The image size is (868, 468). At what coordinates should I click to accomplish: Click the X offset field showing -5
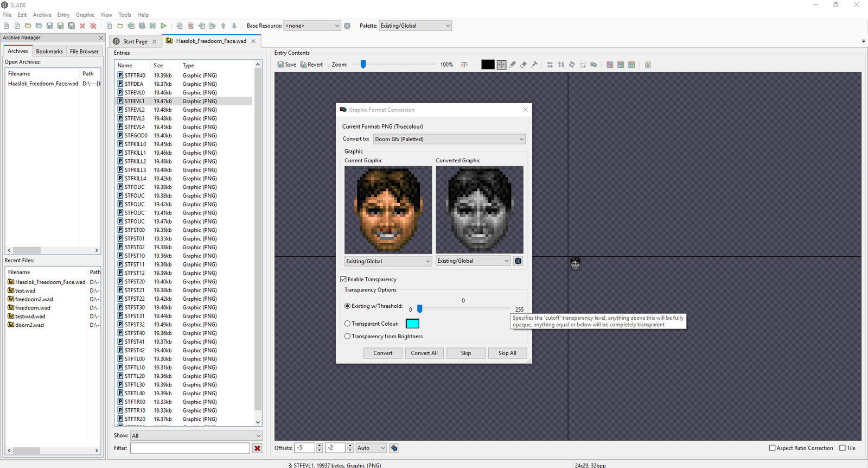click(305, 448)
